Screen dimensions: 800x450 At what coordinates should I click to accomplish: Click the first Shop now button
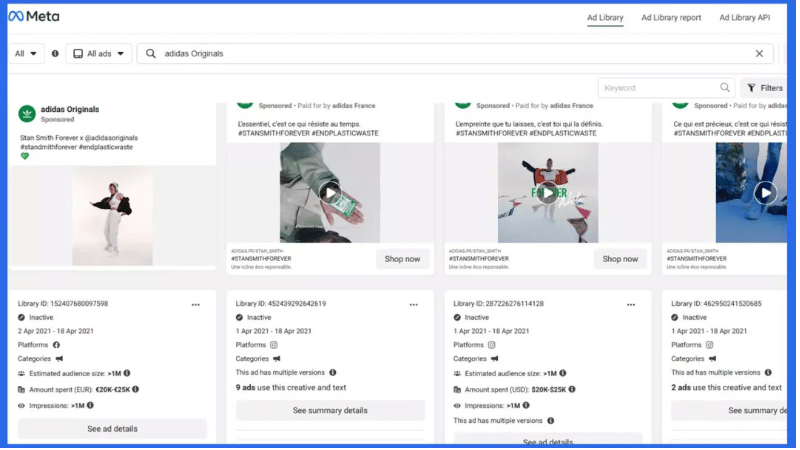[402, 259]
